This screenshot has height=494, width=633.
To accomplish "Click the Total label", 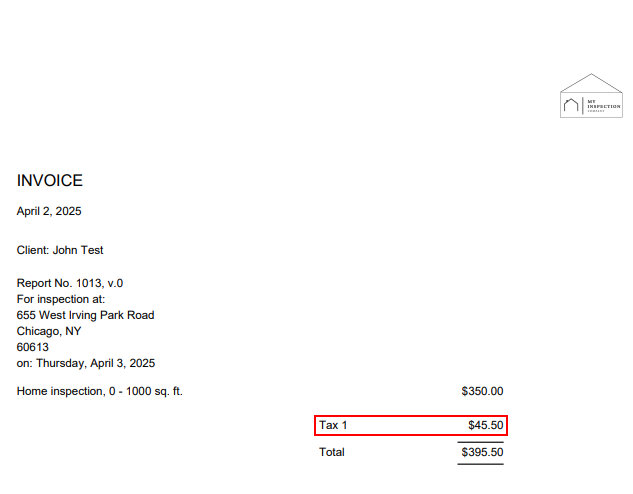I will click(331, 452).
